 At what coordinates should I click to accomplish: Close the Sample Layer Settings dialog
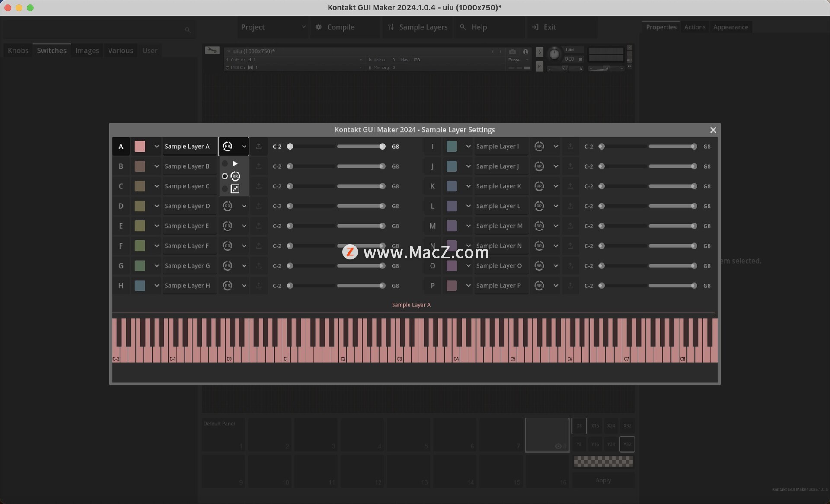713,130
